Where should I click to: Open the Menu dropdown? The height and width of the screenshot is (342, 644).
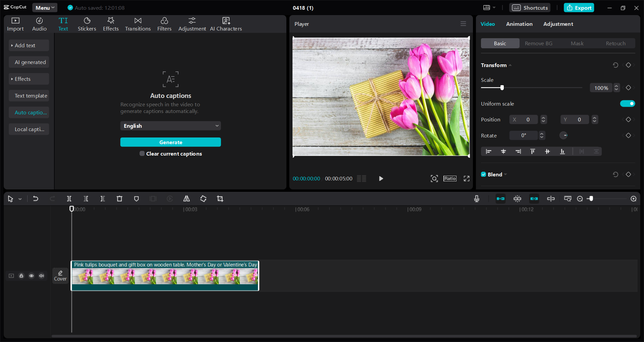tap(45, 7)
